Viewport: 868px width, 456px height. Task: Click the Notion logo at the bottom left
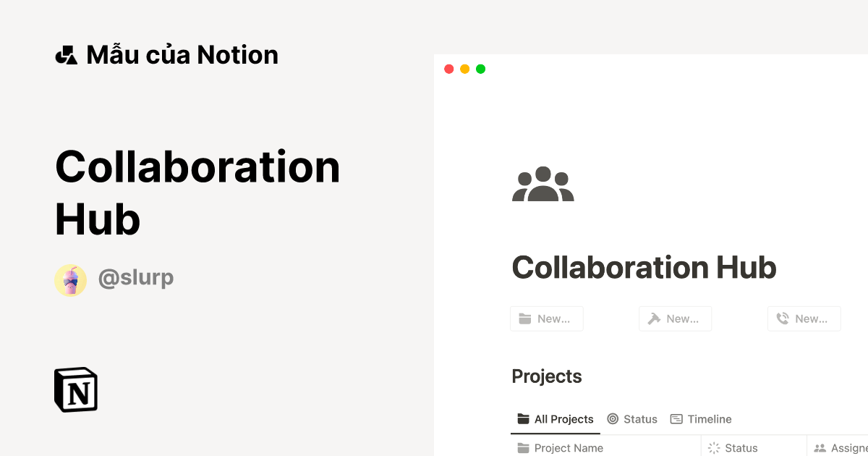click(x=75, y=389)
